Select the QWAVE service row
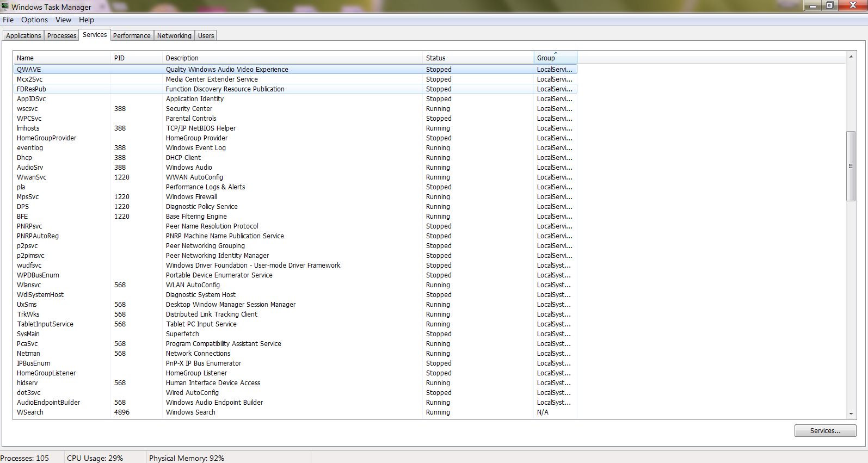 point(295,69)
